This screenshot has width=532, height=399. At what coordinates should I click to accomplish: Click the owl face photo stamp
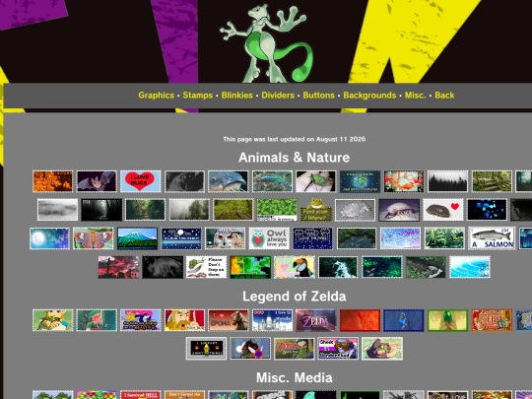[225, 238]
